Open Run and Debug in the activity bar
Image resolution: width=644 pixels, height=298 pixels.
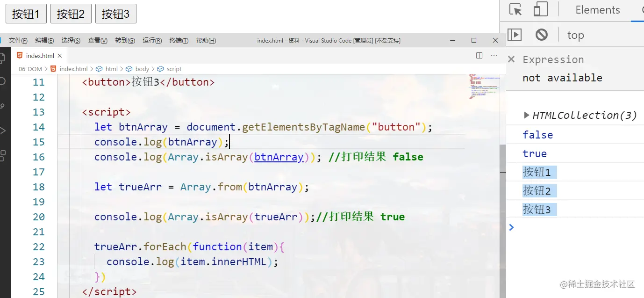click(x=2, y=131)
